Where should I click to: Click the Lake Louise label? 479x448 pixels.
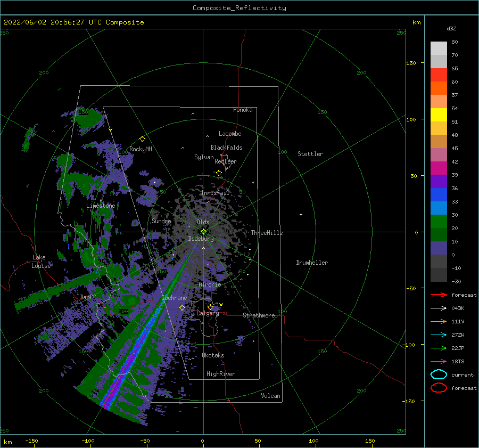click(x=41, y=262)
